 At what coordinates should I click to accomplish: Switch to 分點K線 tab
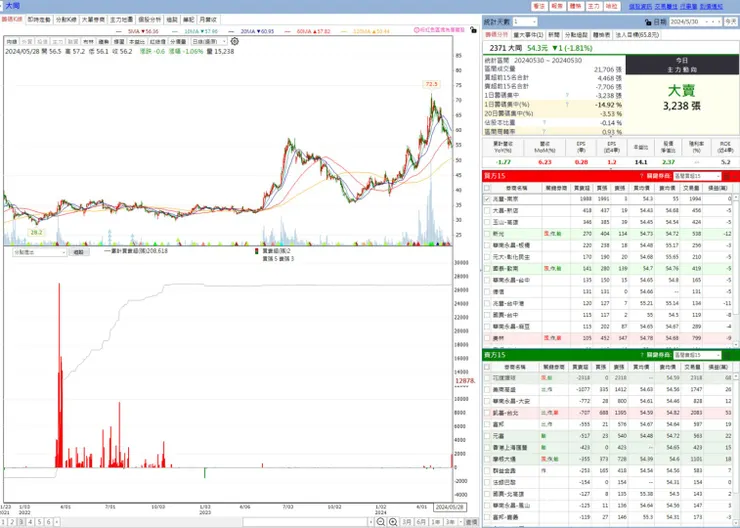[66, 20]
